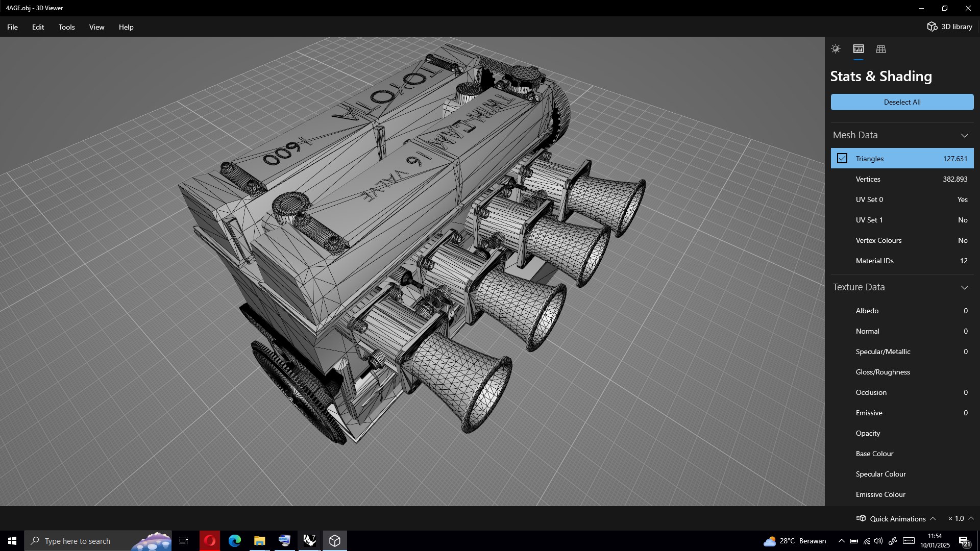The image size is (980, 551).
Task: Collapse the Texture Data section
Action: [x=964, y=287]
